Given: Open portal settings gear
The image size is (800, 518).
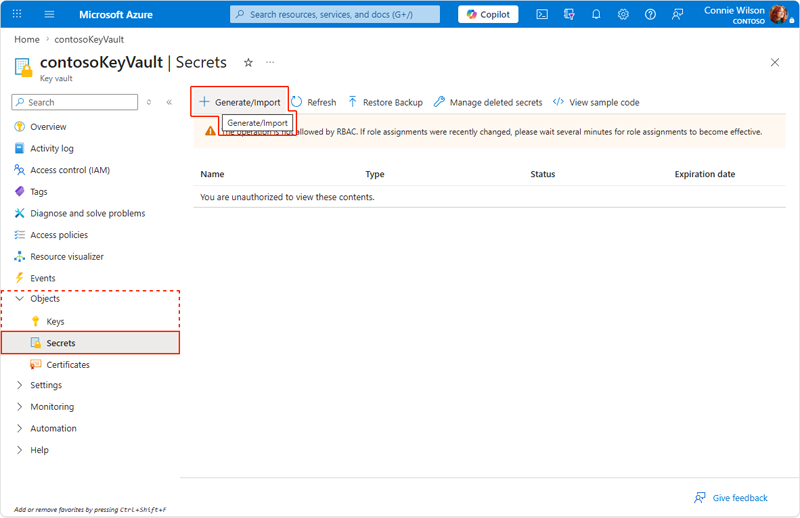Looking at the screenshot, I should [623, 14].
